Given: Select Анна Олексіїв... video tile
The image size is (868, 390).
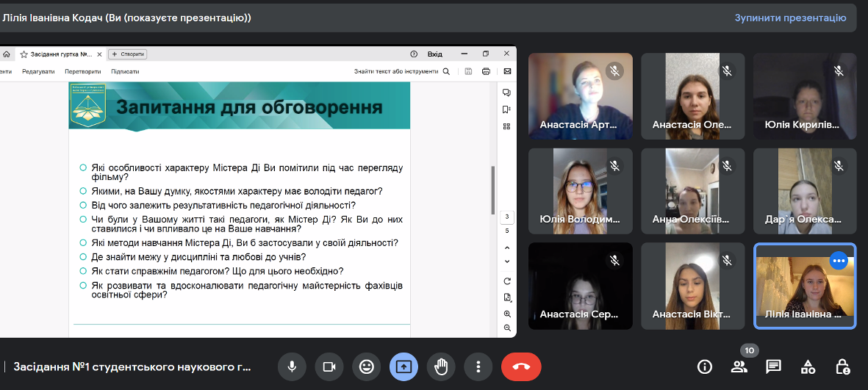Looking at the screenshot, I should (692, 191).
